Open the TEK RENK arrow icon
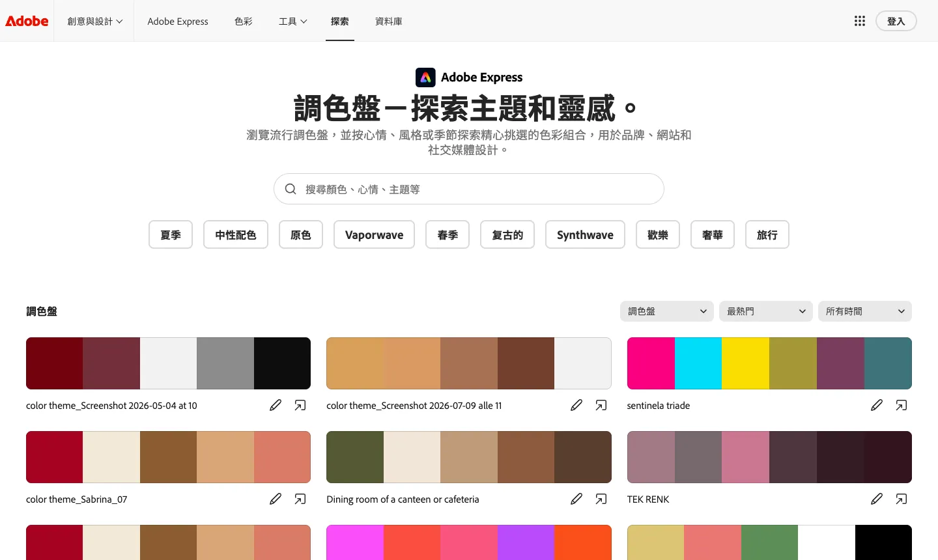 coord(902,499)
